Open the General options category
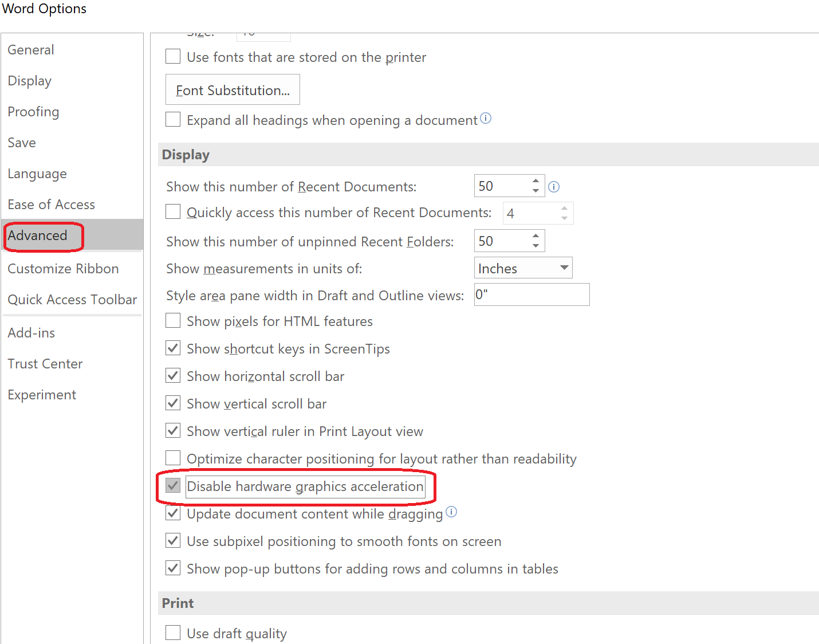Viewport: 819px width, 644px height. (72, 50)
